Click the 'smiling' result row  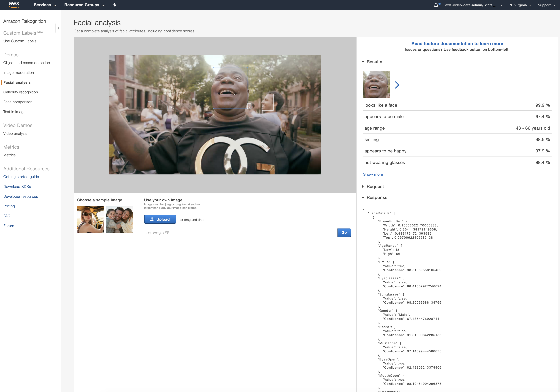coord(457,139)
